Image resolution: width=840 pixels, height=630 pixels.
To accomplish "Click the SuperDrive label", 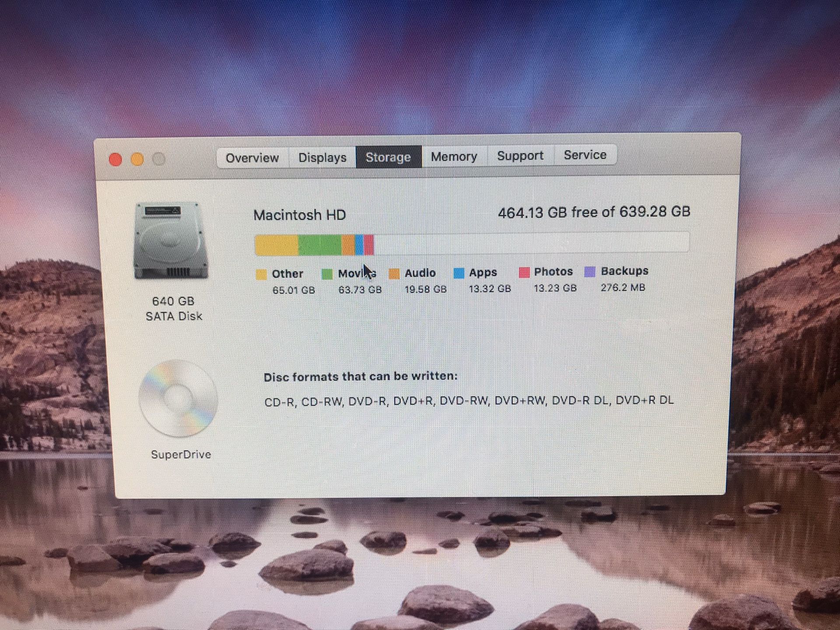I will click(181, 454).
